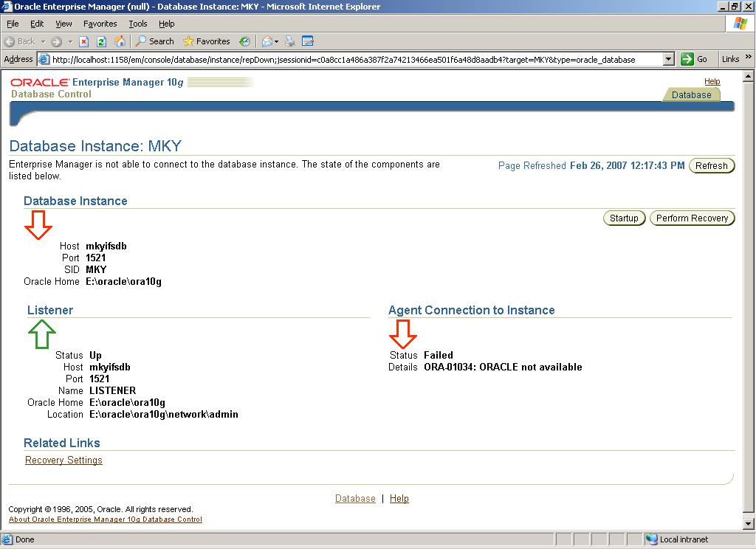Click the Back navigation arrow icon
This screenshot has width=756, height=549.
pos(10,41)
